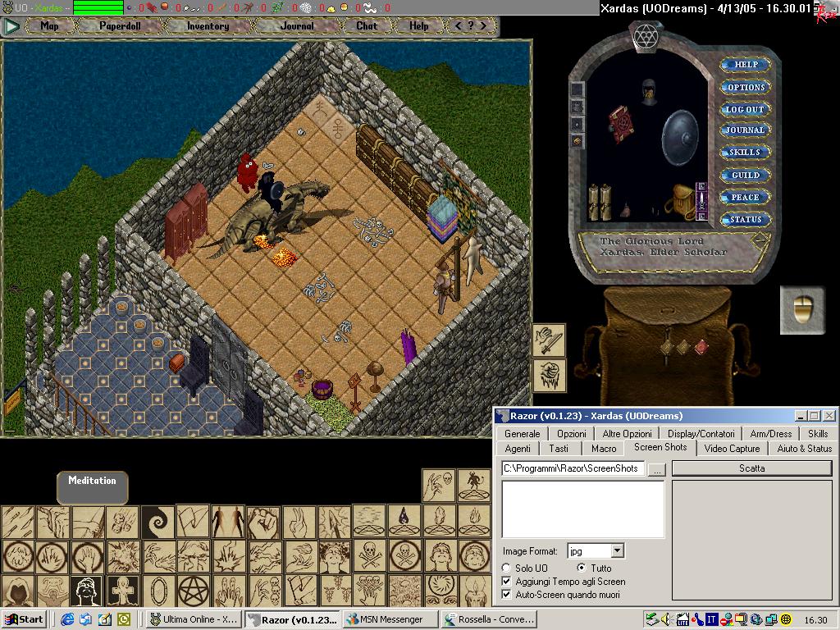
Task: Click the STATUS paperdoll button
Action: [745, 220]
